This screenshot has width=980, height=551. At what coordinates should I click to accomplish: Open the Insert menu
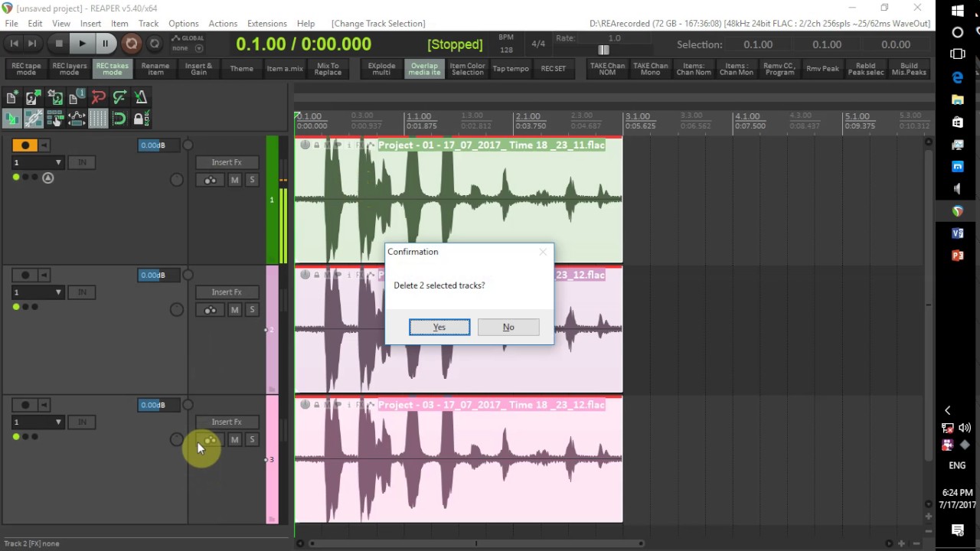(90, 24)
